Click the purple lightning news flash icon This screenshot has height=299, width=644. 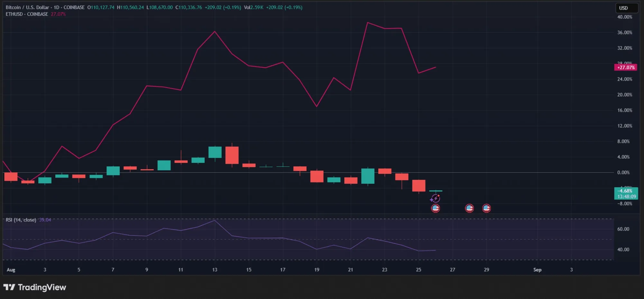tap(435, 198)
